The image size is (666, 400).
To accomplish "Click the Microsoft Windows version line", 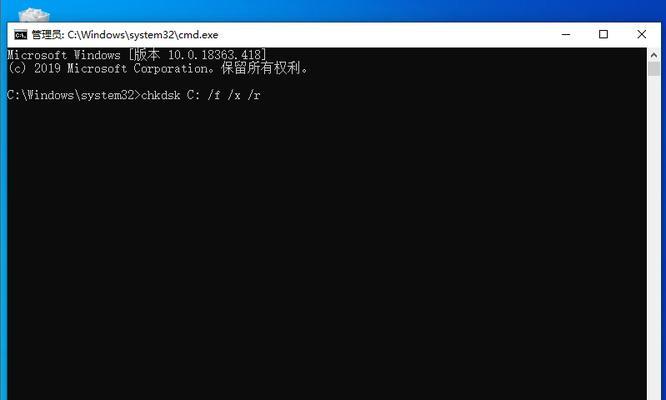I will (137, 55).
